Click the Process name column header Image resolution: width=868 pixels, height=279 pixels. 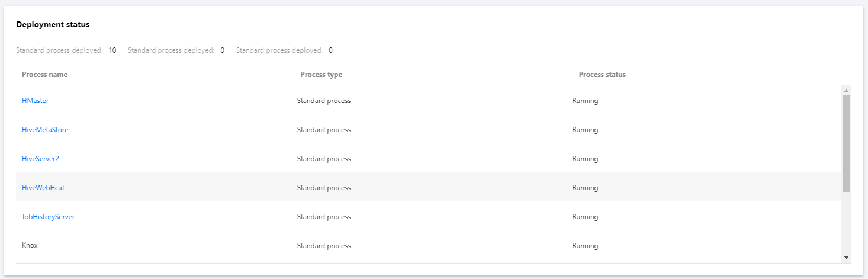[44, 75]
